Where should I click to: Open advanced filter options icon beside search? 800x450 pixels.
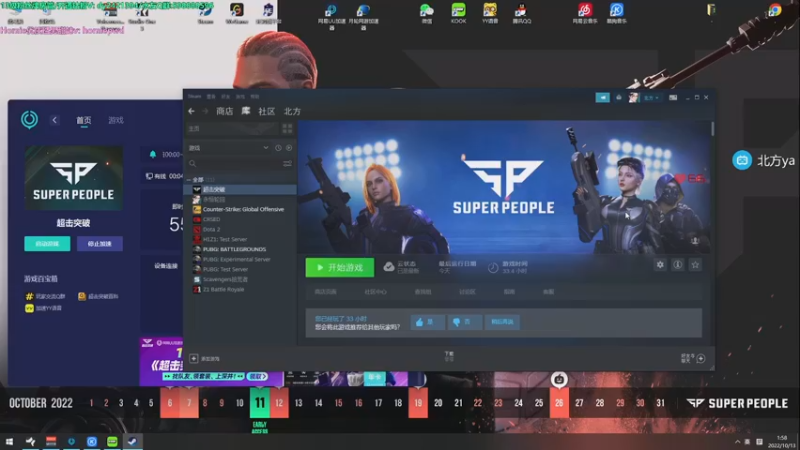(x=288, y=164)
